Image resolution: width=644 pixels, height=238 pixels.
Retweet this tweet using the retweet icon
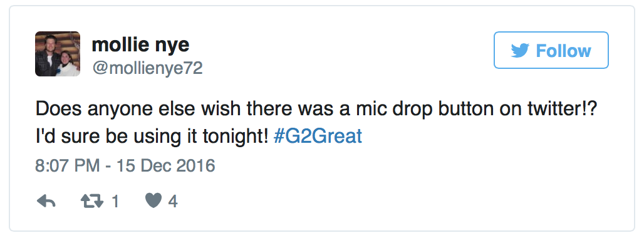pyautogui.click(x=92, y=201)
